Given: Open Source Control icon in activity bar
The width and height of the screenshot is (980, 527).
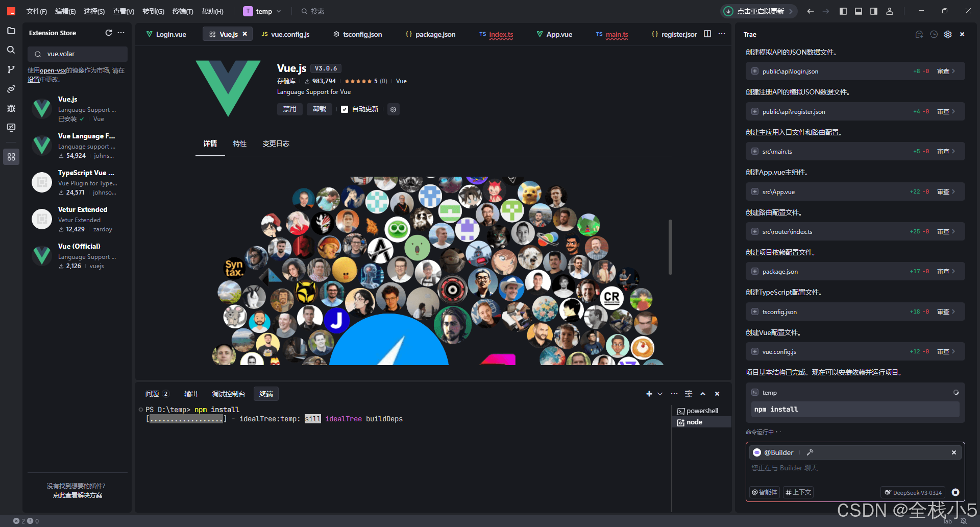Looking at the screenshot, I should [11, 69].
